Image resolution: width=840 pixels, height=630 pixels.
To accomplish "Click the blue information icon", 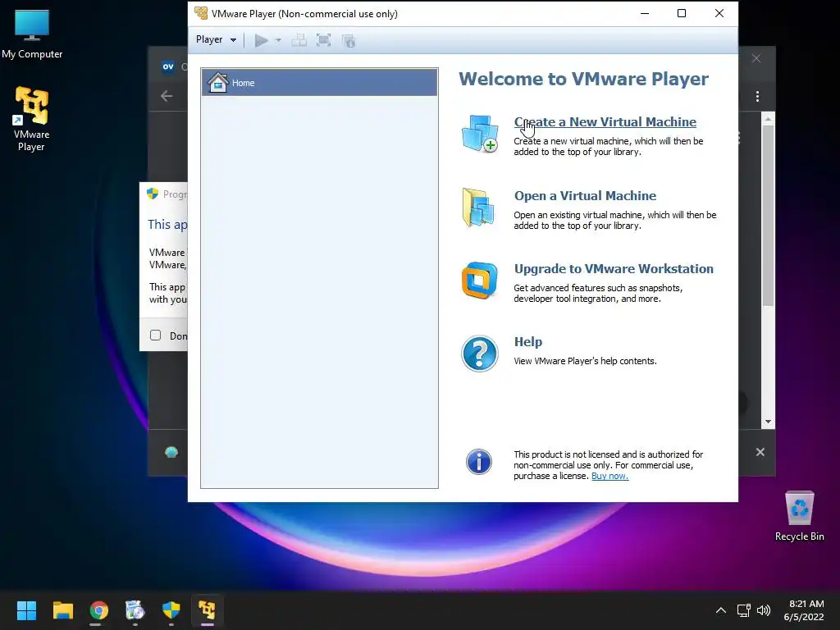I will pos(478,462).
